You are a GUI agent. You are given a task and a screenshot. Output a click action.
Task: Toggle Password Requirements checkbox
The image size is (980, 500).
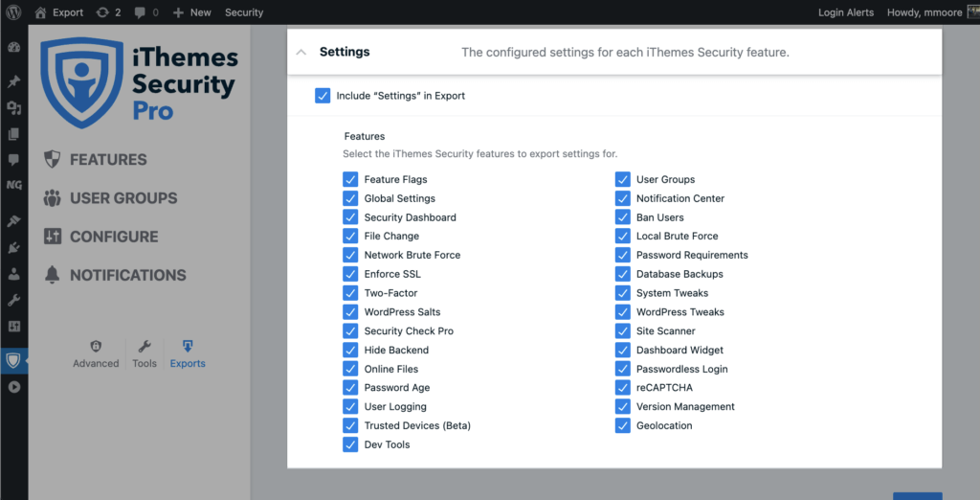[x=622, y=256]
